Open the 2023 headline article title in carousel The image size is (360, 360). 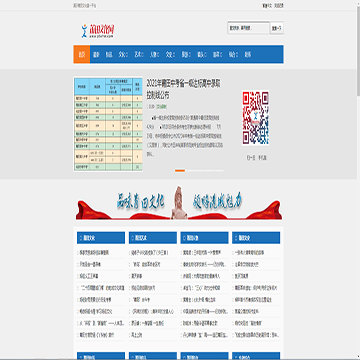pyautogui.click(x=183, y=89)
